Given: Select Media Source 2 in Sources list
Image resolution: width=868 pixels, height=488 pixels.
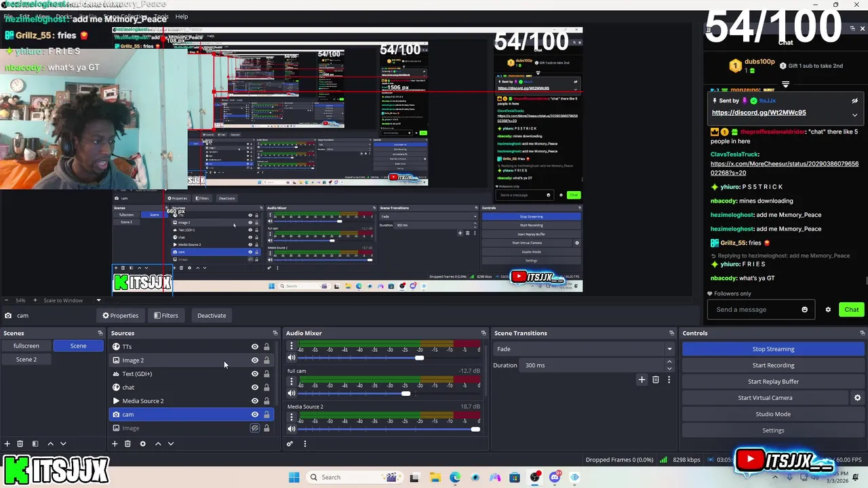Looking at the screenshot, I should [143, 401].
